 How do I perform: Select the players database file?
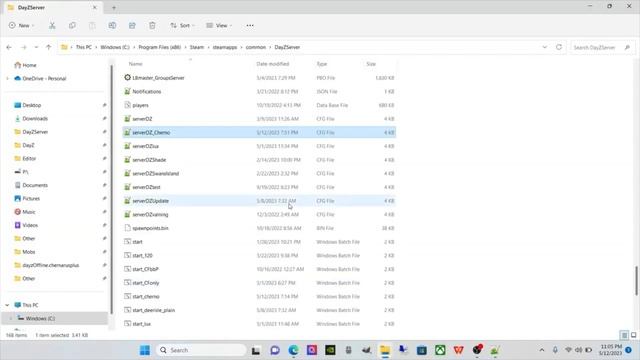point(259,105)
